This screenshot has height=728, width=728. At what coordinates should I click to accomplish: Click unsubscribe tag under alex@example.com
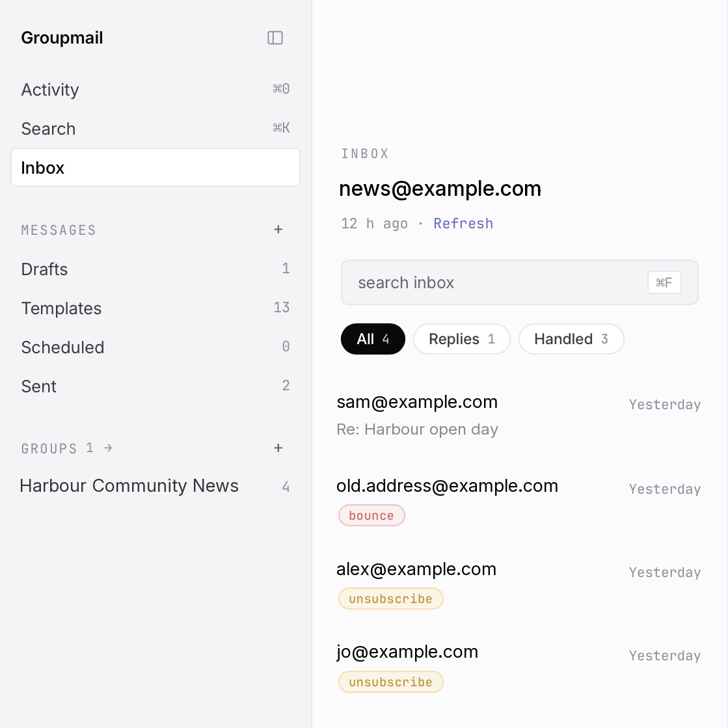(x=390, y=599)
